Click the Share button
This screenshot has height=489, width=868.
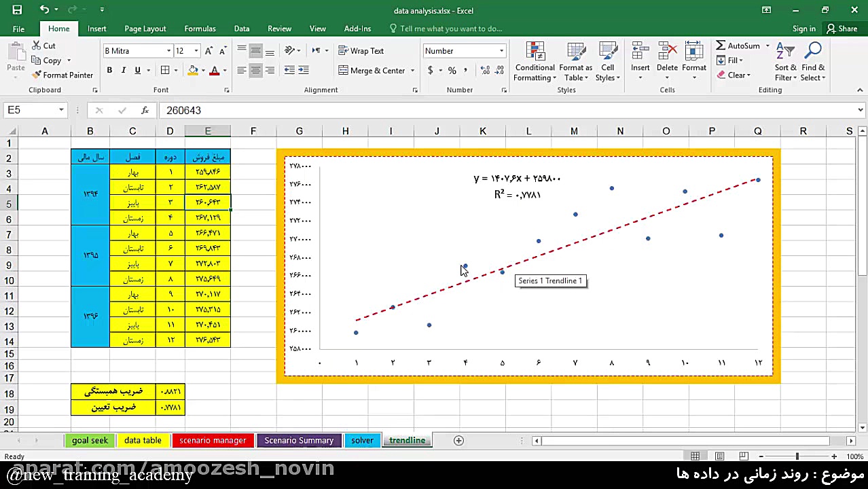(x=842, y=29)
